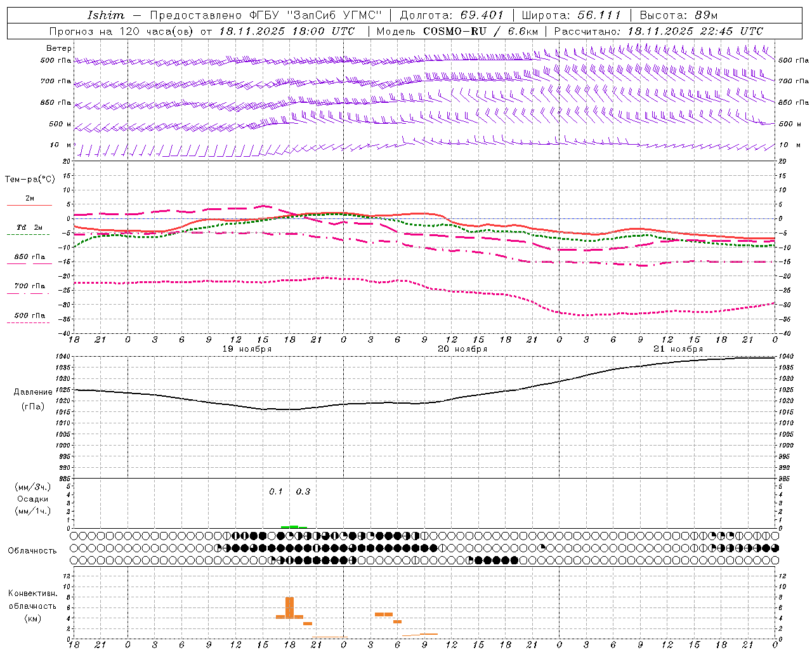Click the "19 ноября" date label
Screen dimensions: 812x650
247,349
